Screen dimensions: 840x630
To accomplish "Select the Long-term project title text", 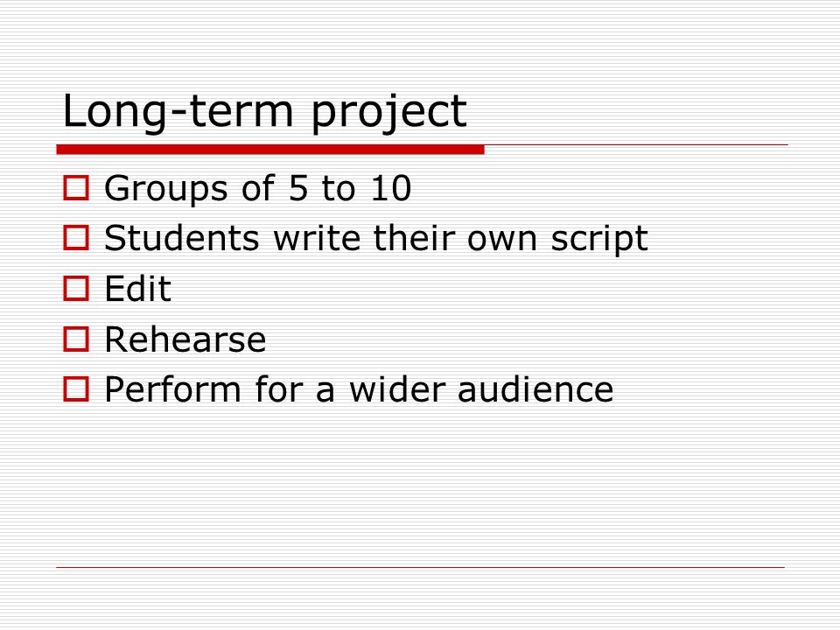I will 264,113.
